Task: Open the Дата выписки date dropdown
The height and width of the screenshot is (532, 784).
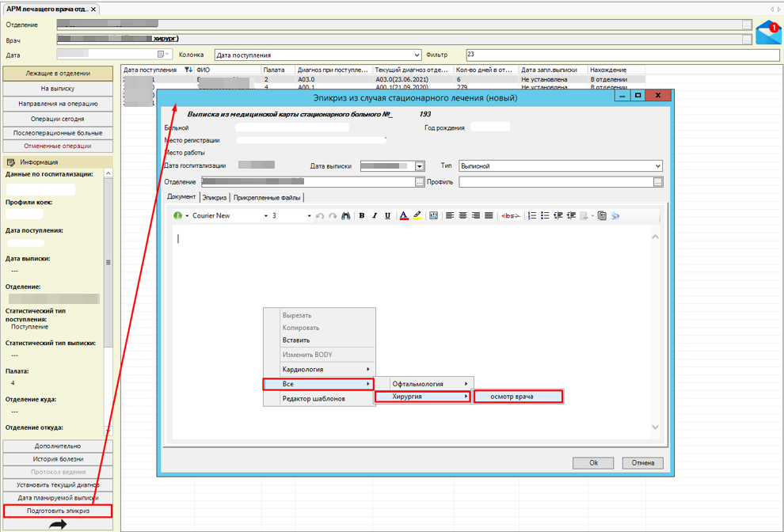Action: click(420, 166)
